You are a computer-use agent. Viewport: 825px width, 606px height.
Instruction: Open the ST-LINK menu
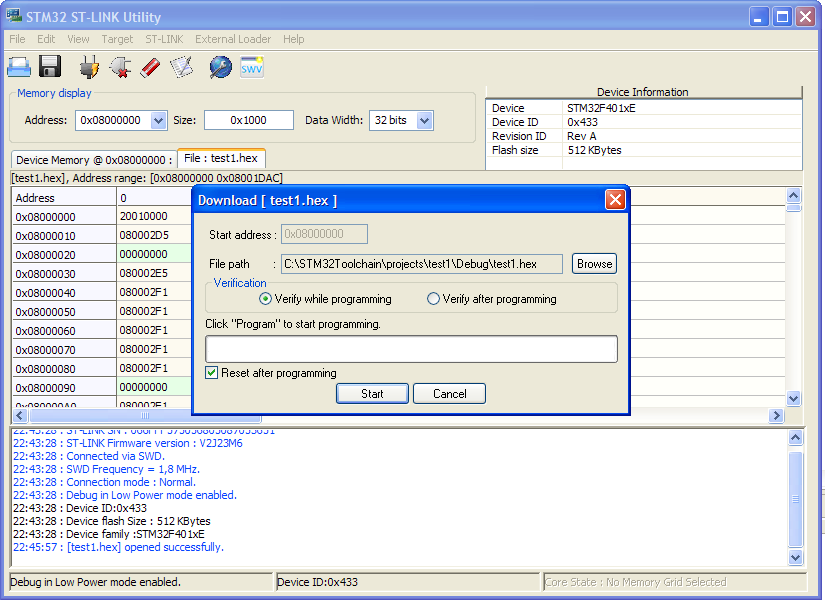[164, 39]
